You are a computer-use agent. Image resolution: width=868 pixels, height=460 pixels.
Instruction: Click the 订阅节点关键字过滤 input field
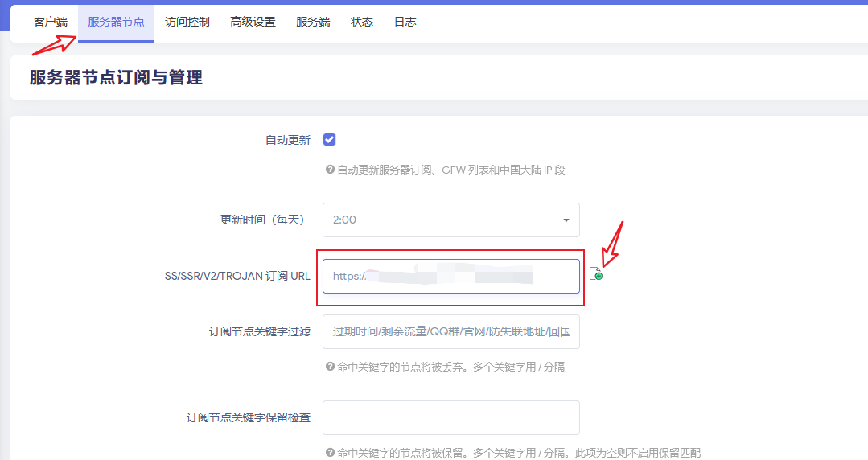coord(450,332)
